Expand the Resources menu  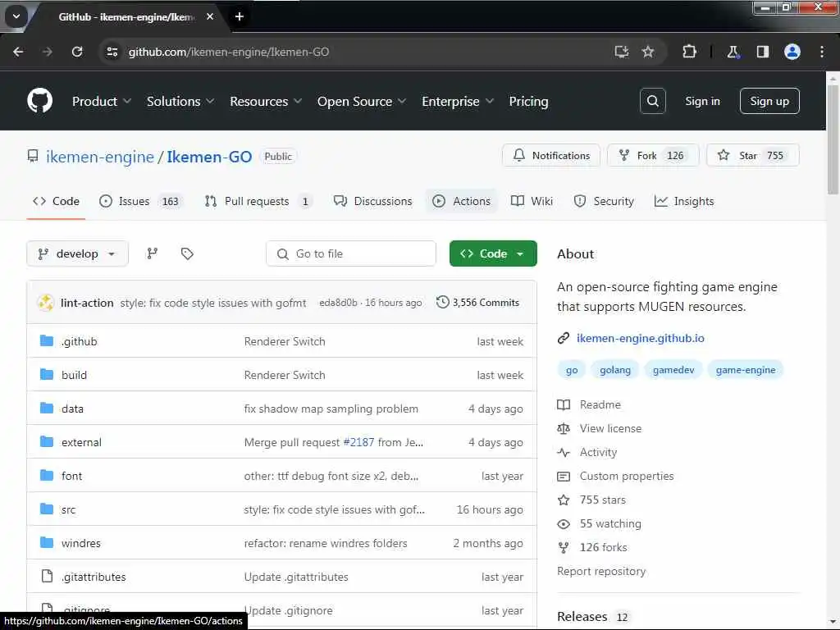tap(266, 101)
